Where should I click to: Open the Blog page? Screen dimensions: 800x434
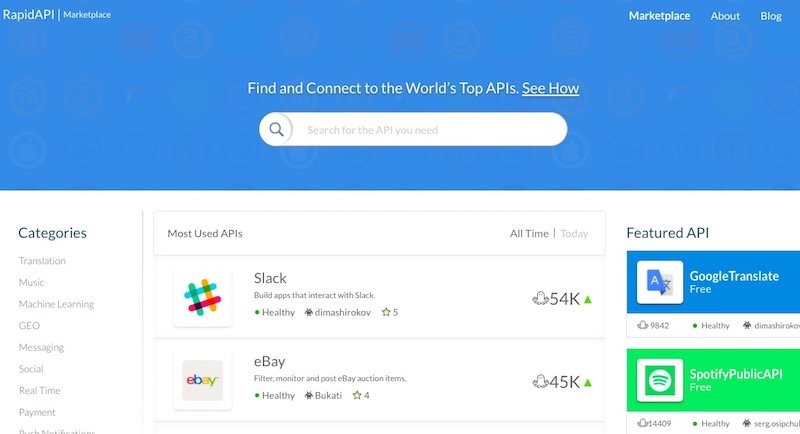click(x=771, y=16)
